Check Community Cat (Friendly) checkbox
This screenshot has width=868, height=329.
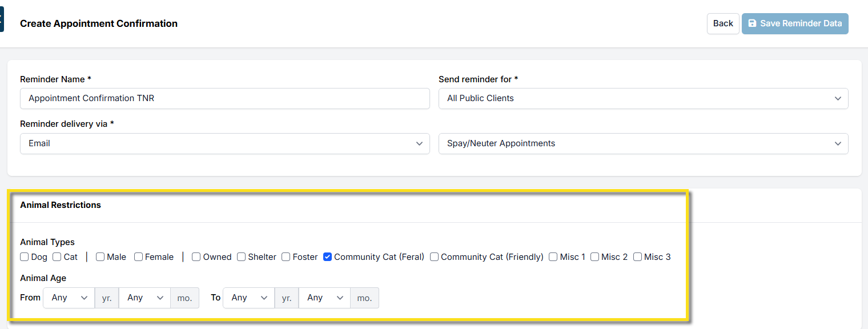tap(435, 257)
